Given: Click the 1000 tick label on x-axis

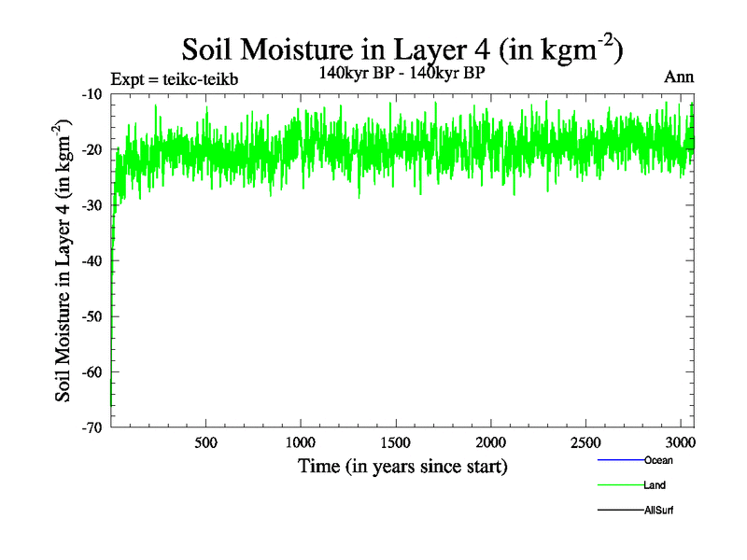Looking at the screenshot, I should (x=301, y=441).
